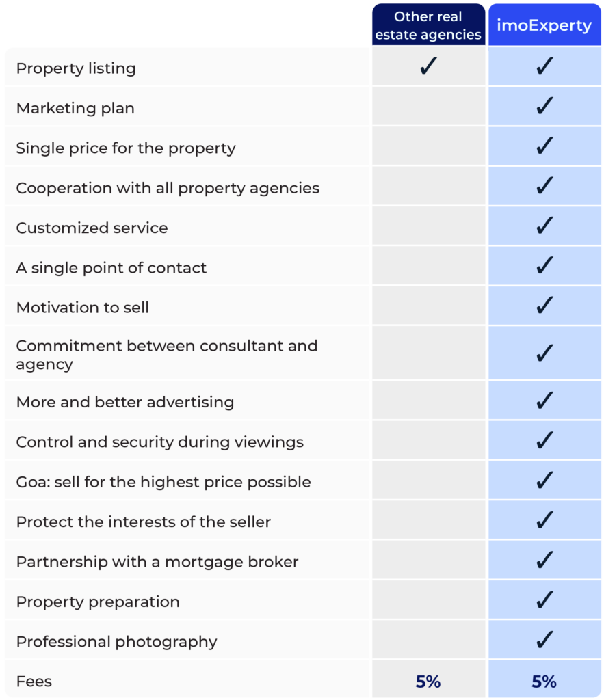This screenshot has width=604, height=700.
Task: Click checkmark for Protect the interests of seller
Action: [544, 520]
